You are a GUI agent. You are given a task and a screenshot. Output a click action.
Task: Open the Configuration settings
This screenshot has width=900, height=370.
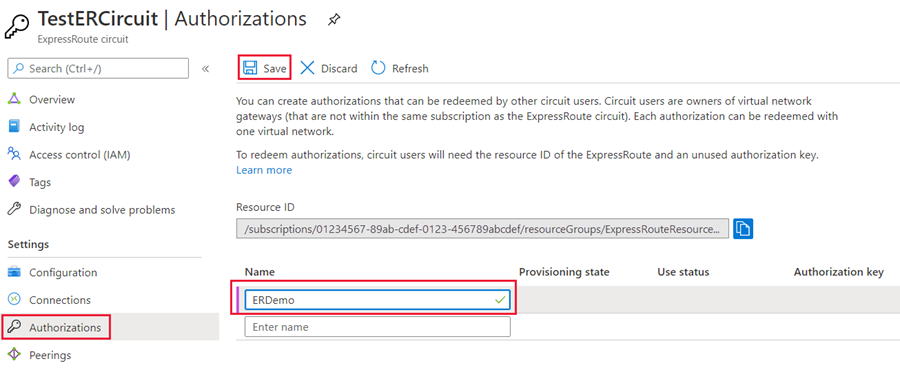click(x=63, y=272)
